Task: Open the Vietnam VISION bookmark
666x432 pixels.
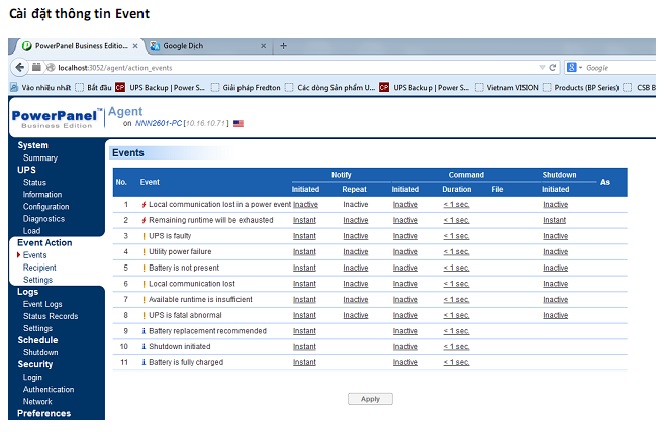Action: pyautogui.click(x=510, y=87)
